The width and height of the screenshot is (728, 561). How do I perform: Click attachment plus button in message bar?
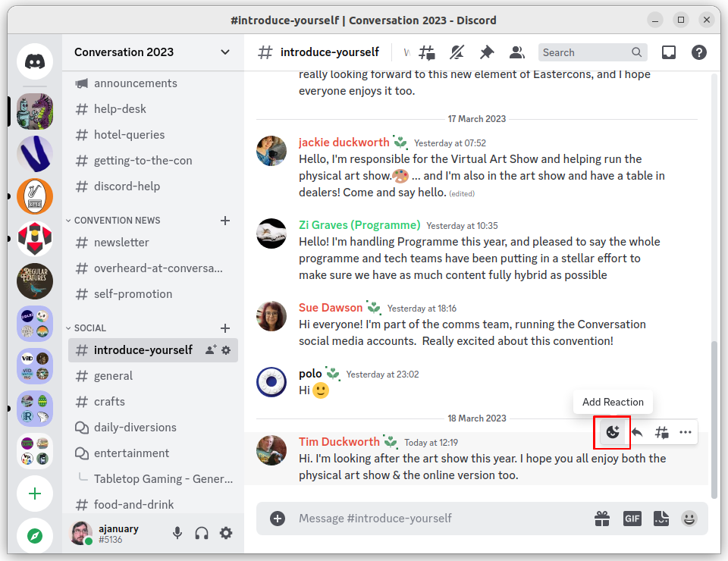[x=278, y=519]
